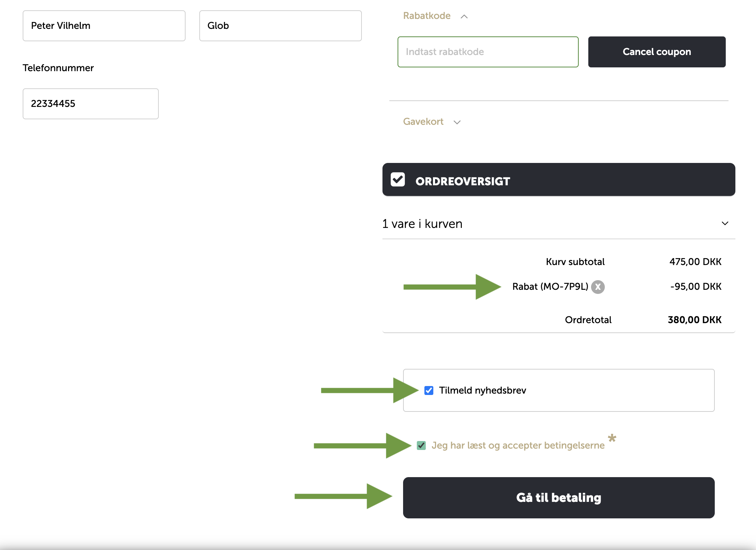Expand the Gavekort section

click(x=423, y=122)
